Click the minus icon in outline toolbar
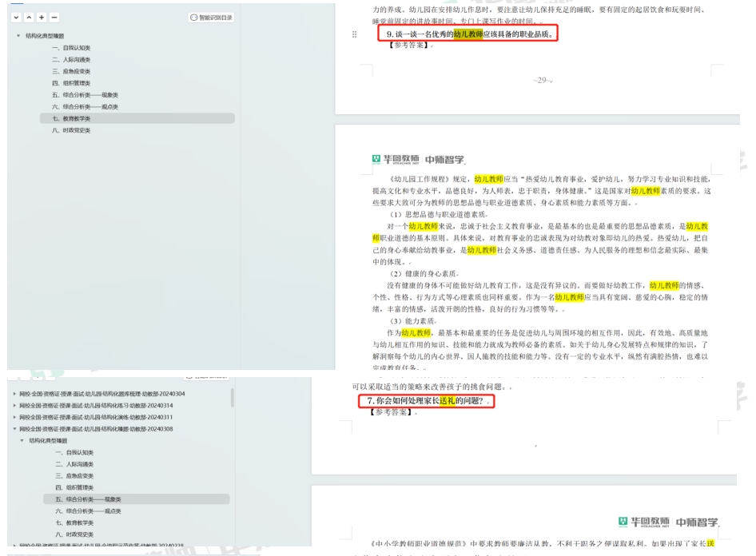The height and width of the screenshot is (556, 756). tap(55, 17)
